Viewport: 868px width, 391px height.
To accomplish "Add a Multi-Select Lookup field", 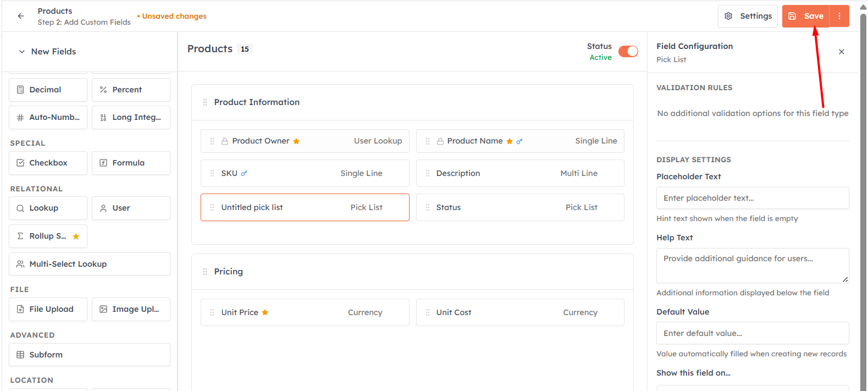I will 90,264.
